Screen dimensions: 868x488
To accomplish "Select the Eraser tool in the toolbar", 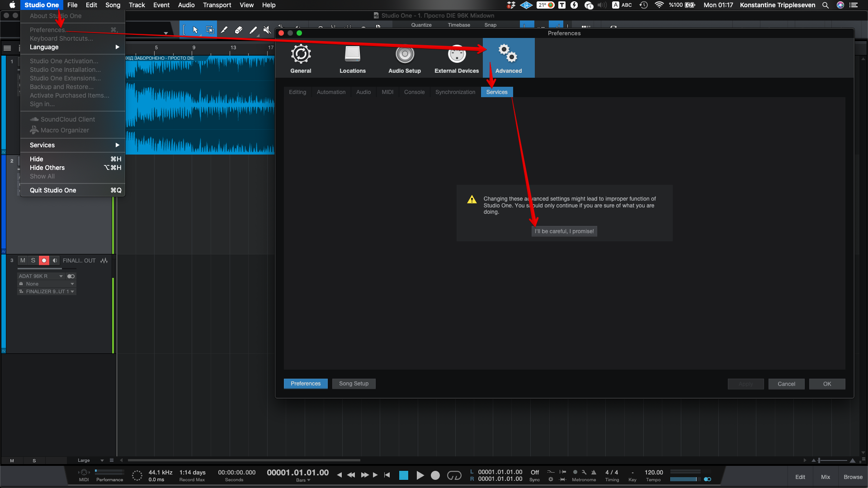I will 239,30.
